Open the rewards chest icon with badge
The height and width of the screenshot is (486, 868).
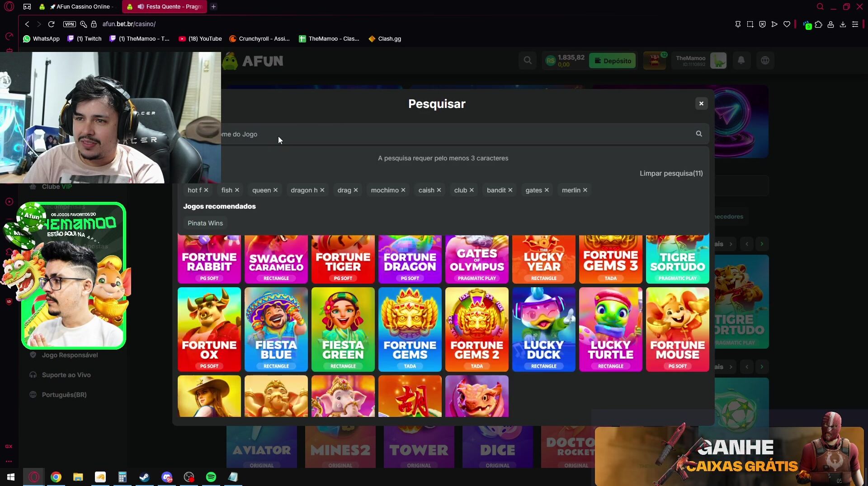point(655,61)
